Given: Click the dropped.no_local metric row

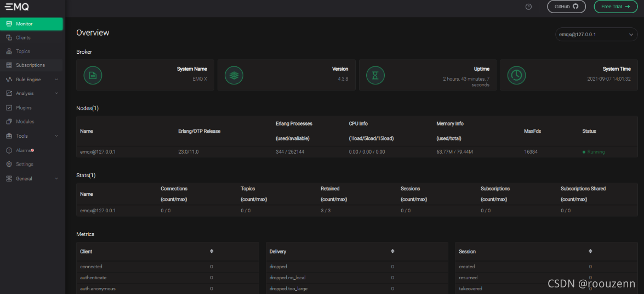Looking at the screenshot, I should coord(357,278).
